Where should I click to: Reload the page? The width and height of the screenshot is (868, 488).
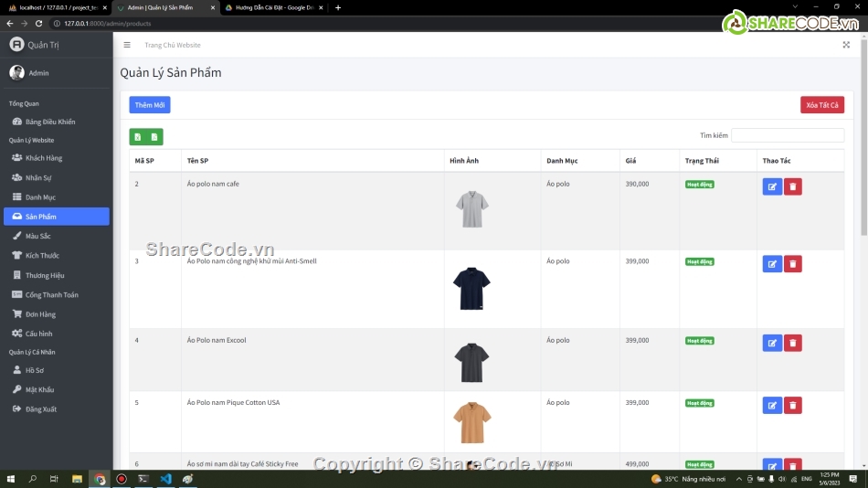[x=38, y=23]
